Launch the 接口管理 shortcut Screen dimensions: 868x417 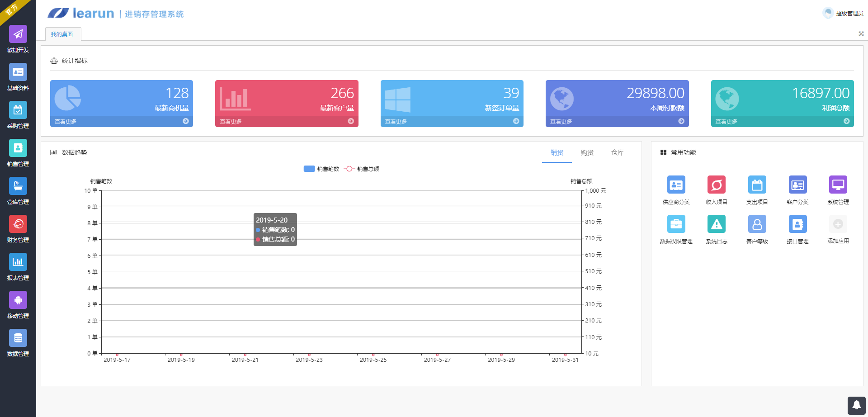coord(797,229)
